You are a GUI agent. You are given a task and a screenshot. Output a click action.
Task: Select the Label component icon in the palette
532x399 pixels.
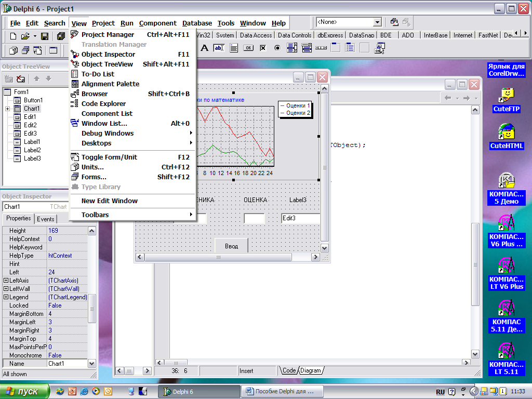point(204,48)
